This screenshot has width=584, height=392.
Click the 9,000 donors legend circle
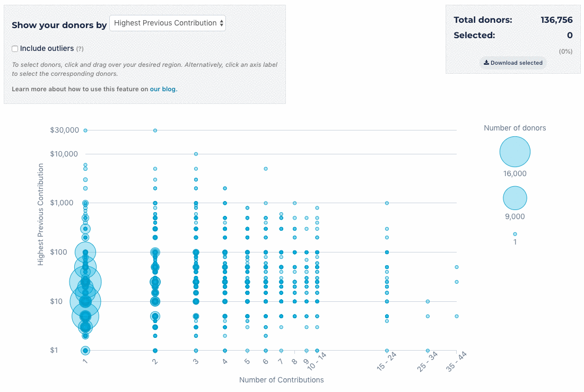515,198
